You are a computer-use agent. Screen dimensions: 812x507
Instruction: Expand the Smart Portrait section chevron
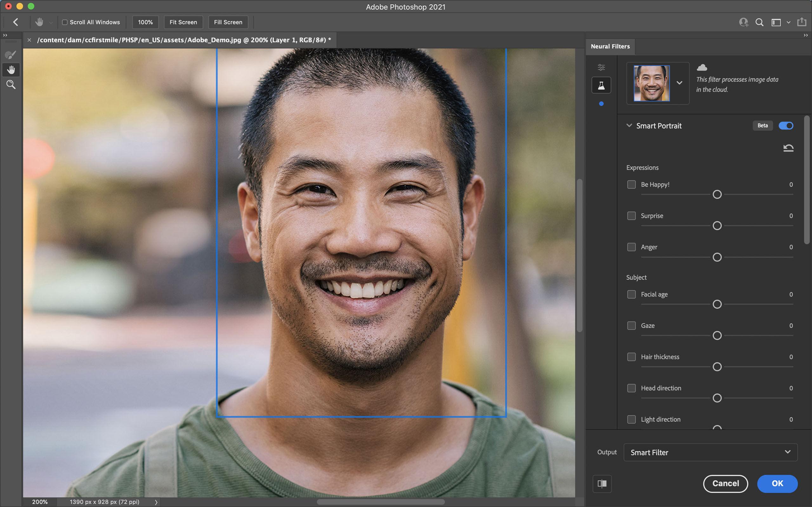(630, 125)
